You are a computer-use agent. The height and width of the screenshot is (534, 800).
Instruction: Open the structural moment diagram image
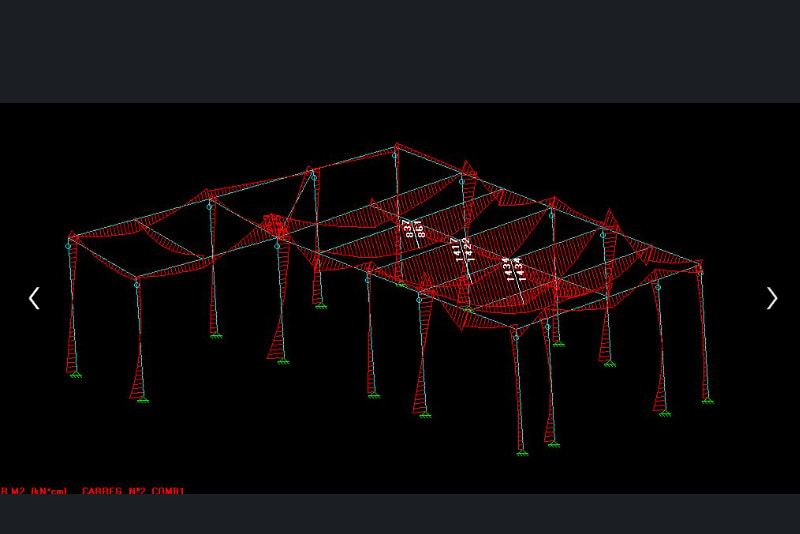coord(400,298)
